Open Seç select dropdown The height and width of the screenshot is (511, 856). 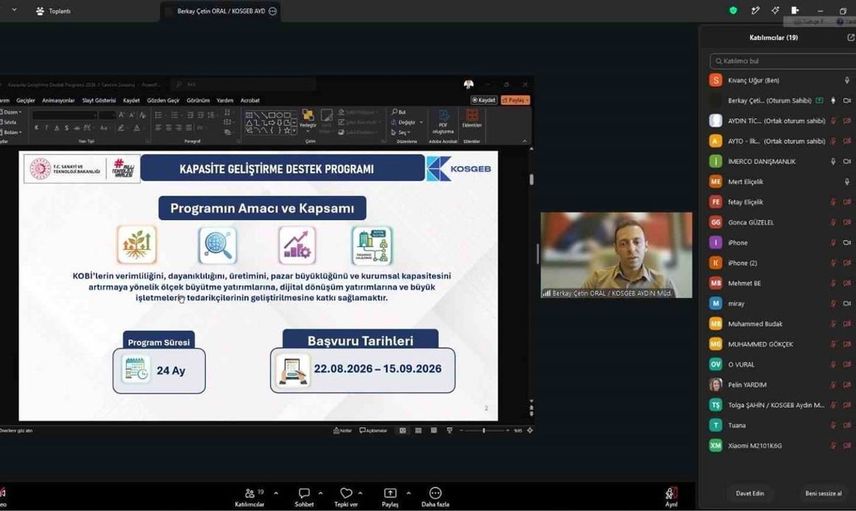[x=401, y=133]
